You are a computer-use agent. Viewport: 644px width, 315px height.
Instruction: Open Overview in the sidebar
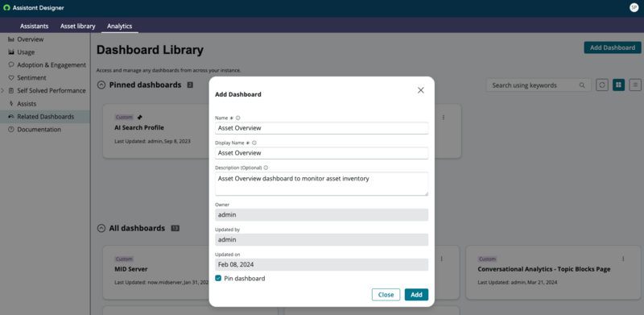(x=30, y=39)
